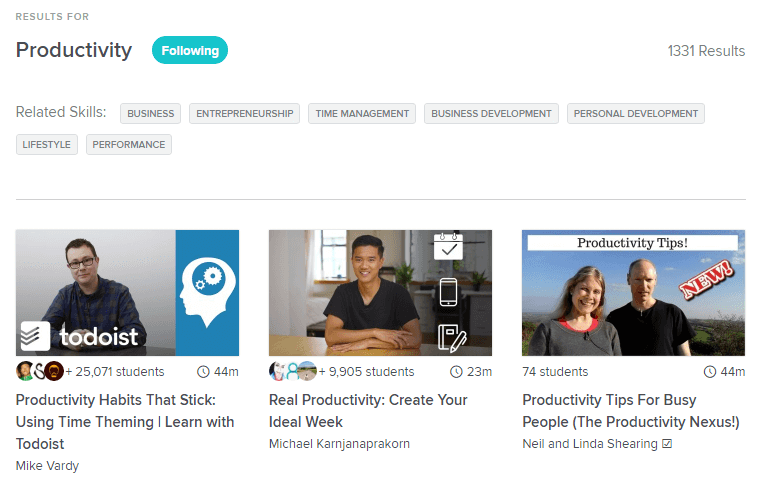Choose the PERSONAL DEVELOPMENT skill tag
The width and height of the screenshot is (765, 484).
(636, 113)
